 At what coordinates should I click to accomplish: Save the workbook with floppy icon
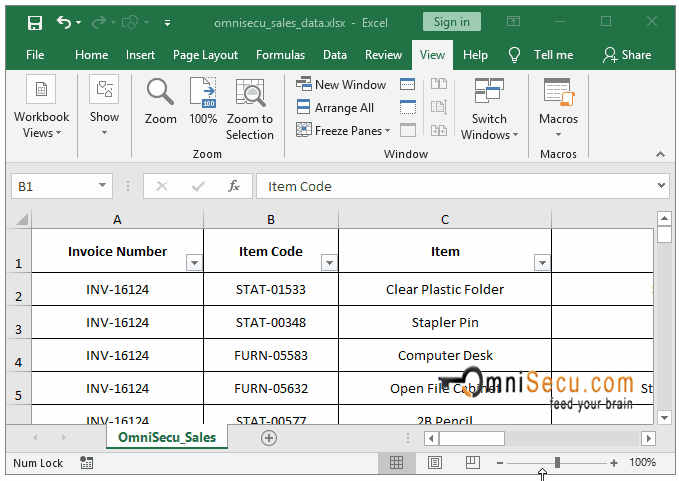point(35,23)
